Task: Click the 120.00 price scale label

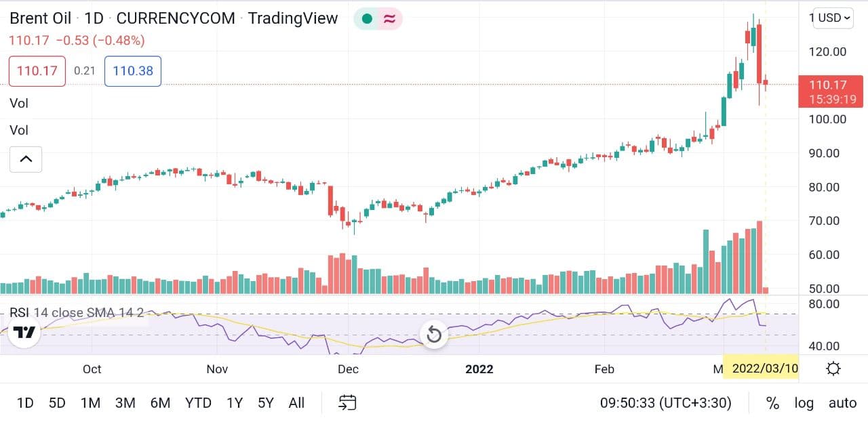Action: [x=828, y=51]
